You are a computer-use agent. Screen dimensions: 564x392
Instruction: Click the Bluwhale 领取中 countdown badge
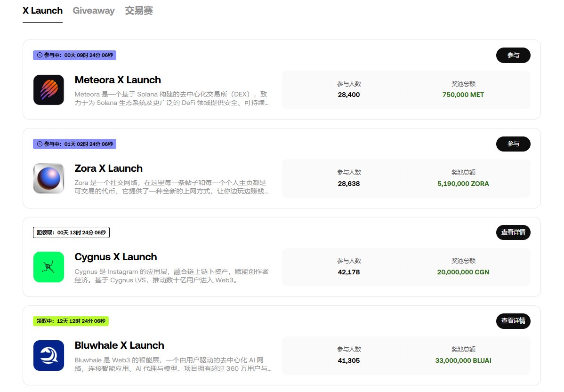71,321
